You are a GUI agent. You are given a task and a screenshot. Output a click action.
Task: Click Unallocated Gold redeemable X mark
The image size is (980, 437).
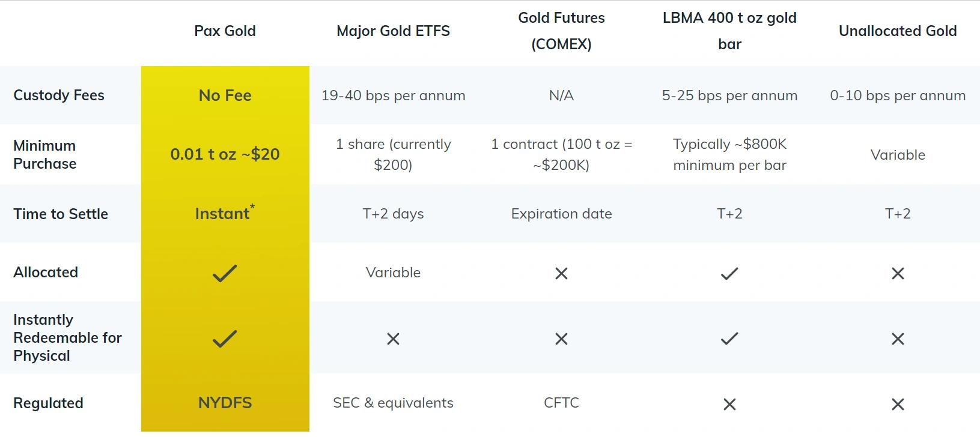(898, 339)
